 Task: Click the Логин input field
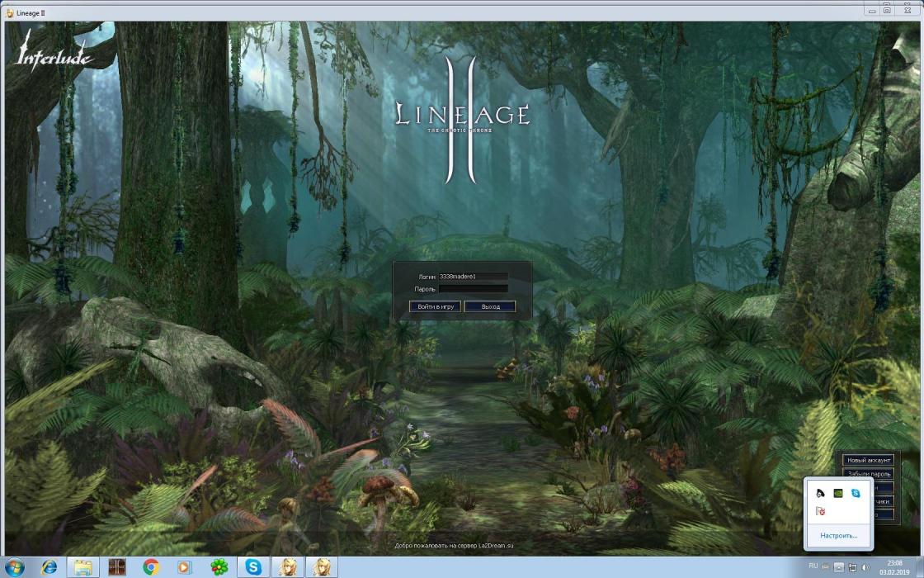[x=473, y=277]
